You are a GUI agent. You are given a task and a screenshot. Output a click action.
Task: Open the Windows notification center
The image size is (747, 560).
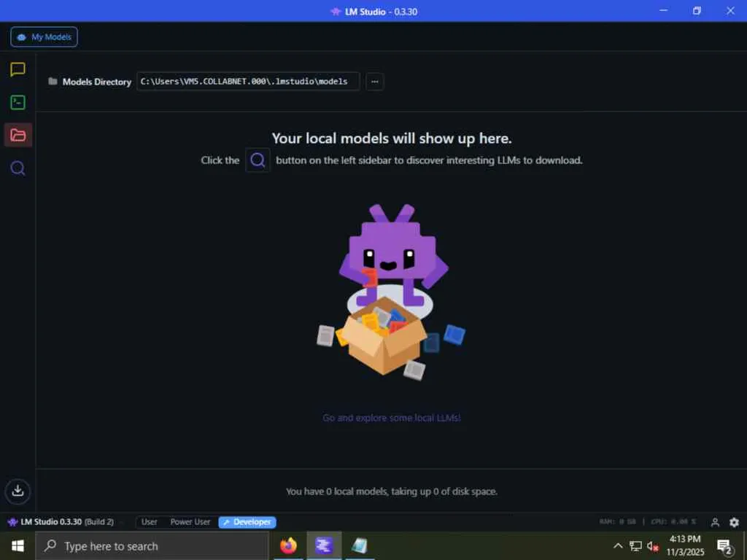[724, 546]
